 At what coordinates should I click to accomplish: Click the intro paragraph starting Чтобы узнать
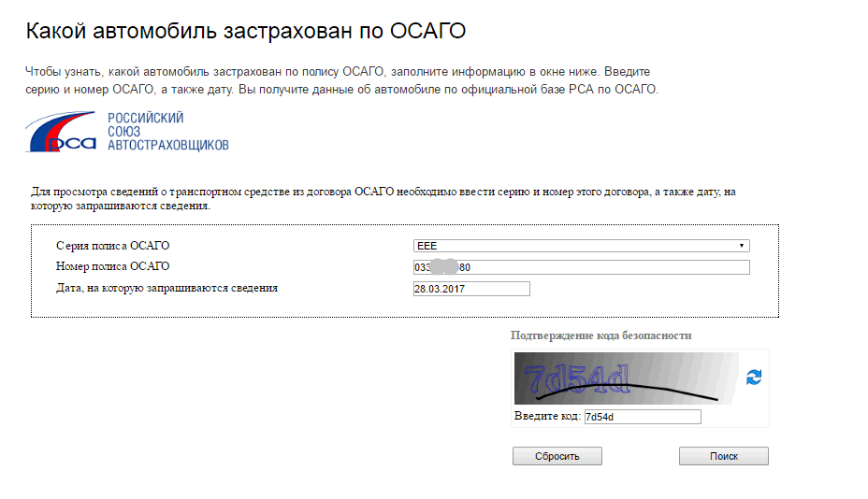[342, 80]
